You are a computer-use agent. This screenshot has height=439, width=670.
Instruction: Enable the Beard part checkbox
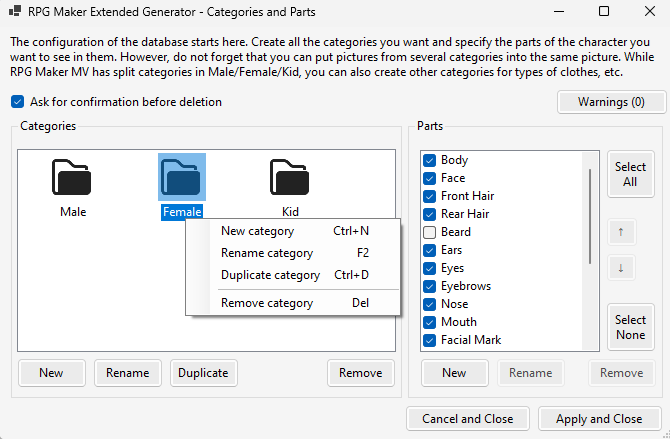tap(429, 232)
